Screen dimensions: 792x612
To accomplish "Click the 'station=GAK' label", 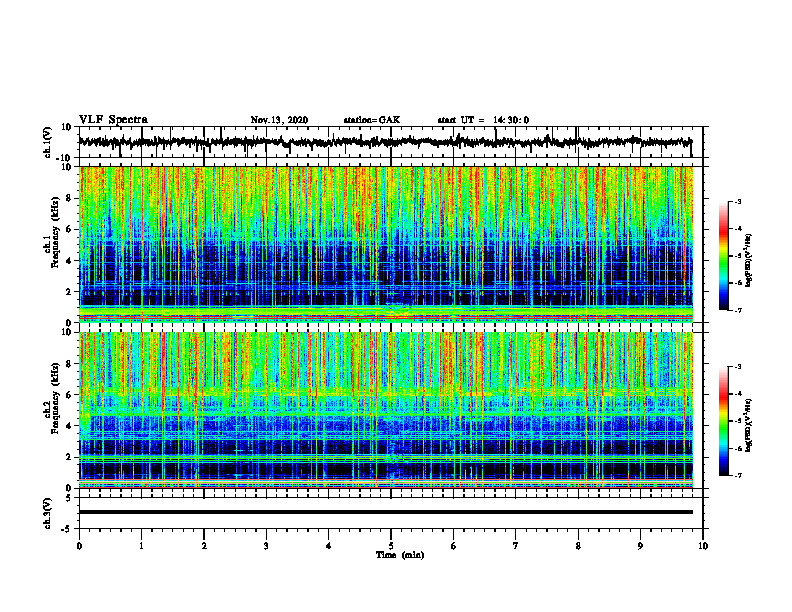I will [x=372, y=120].
